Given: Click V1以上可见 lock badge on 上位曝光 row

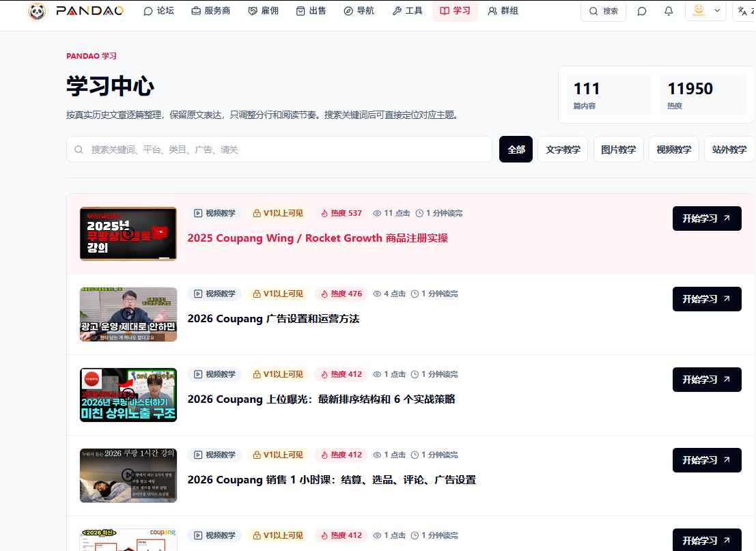Looking at the screenshot, I should (x=278, y=374).
